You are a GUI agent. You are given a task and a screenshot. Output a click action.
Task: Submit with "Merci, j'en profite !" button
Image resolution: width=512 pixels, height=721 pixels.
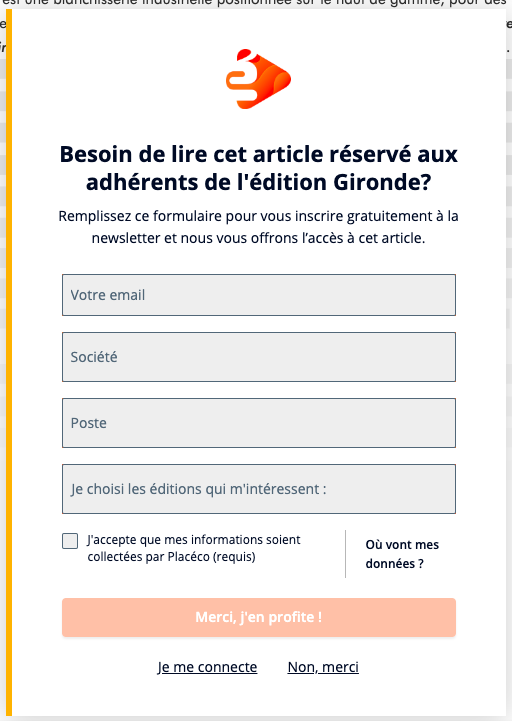(x=259, y=617)
